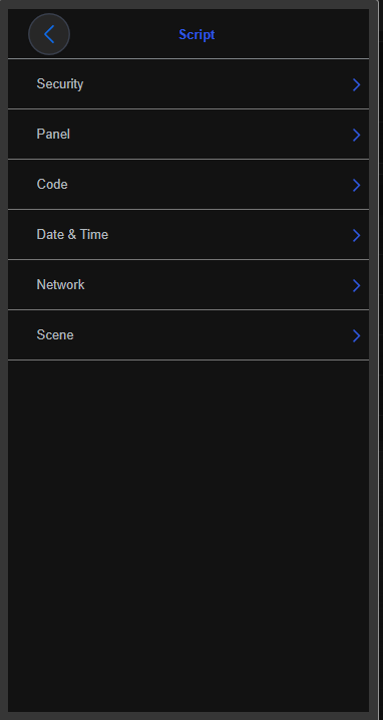This screenshot has height=720, width=383.
Task: Click the chevron arrow beside Code
Action: tap(356, 185)
